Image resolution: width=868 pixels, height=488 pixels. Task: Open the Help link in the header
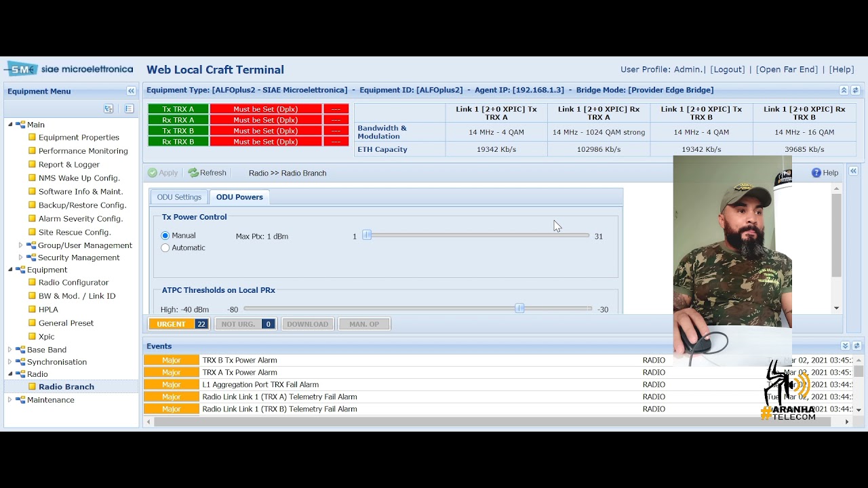842,70
